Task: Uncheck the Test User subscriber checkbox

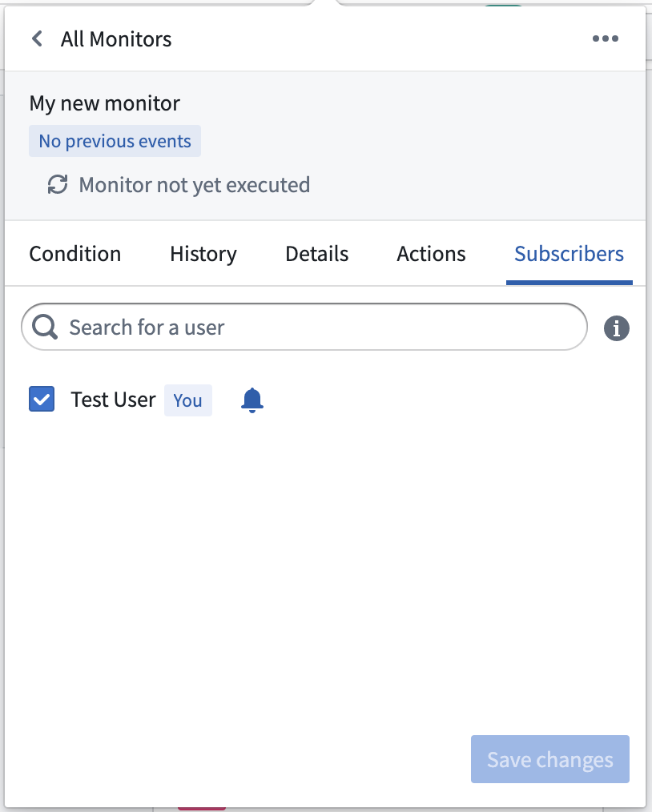Action: point(42,400)
